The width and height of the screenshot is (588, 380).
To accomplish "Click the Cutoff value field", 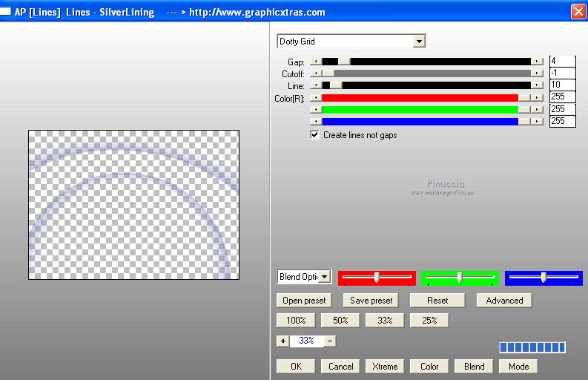I will click(x=563, y=73).
